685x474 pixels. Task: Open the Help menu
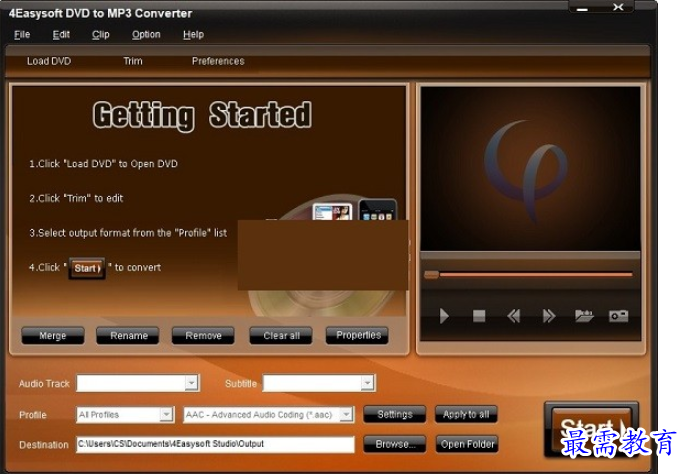point(194,35)
